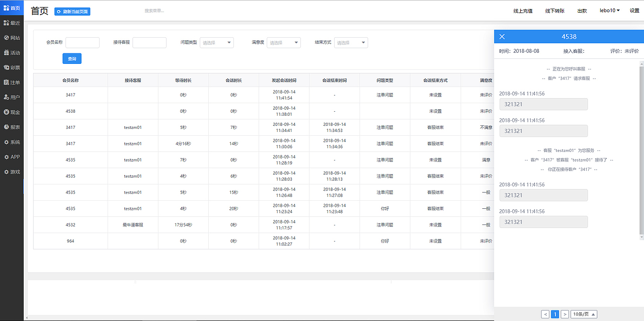The width and height of the screenshot is (644, 321).
Task: Click the 接待客服 table column header
Action: 133,81
